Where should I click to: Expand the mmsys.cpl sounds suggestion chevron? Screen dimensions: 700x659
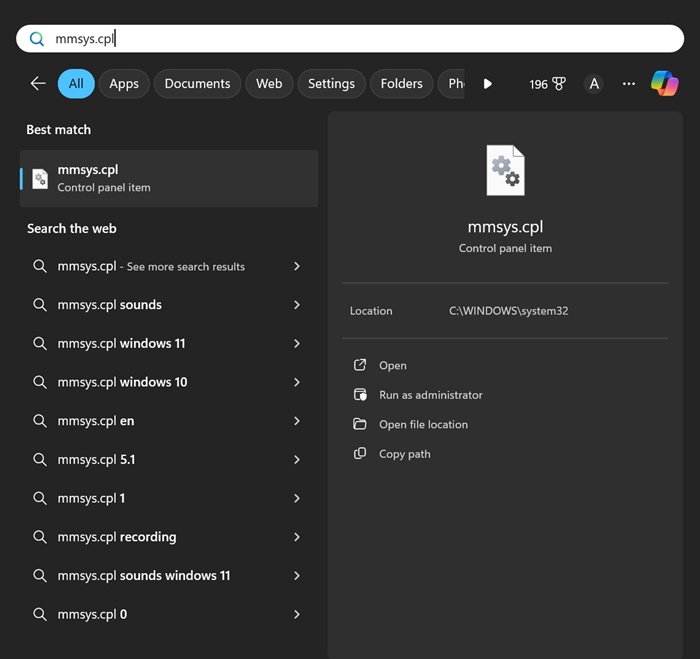[x=297, y=305]
